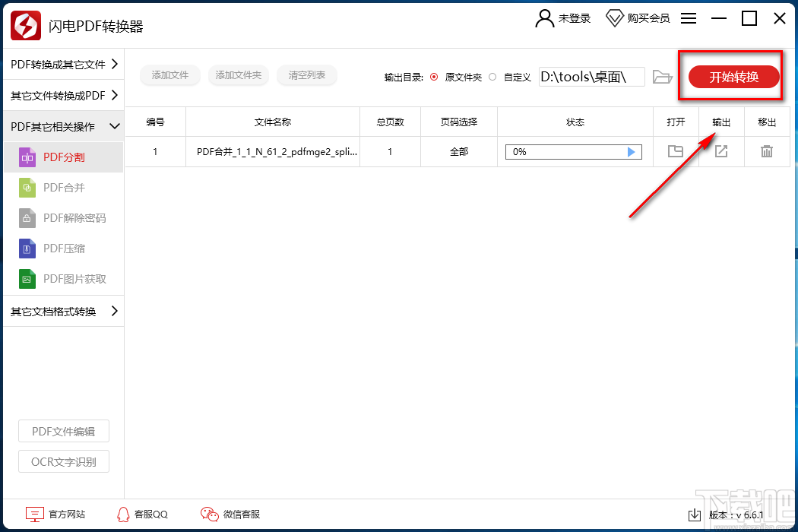This screenshot has width=798, height=532.
Task: Click the 输出 export icon for the file
Action: 720,151
